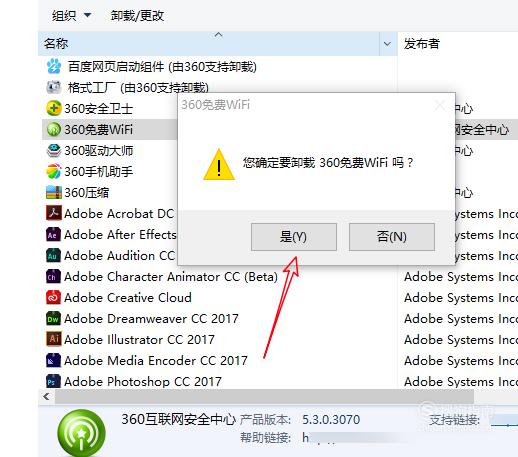Click the 卸载/更改 toolbar command
This screenshot has height=457, width=518.
point(137,15)
